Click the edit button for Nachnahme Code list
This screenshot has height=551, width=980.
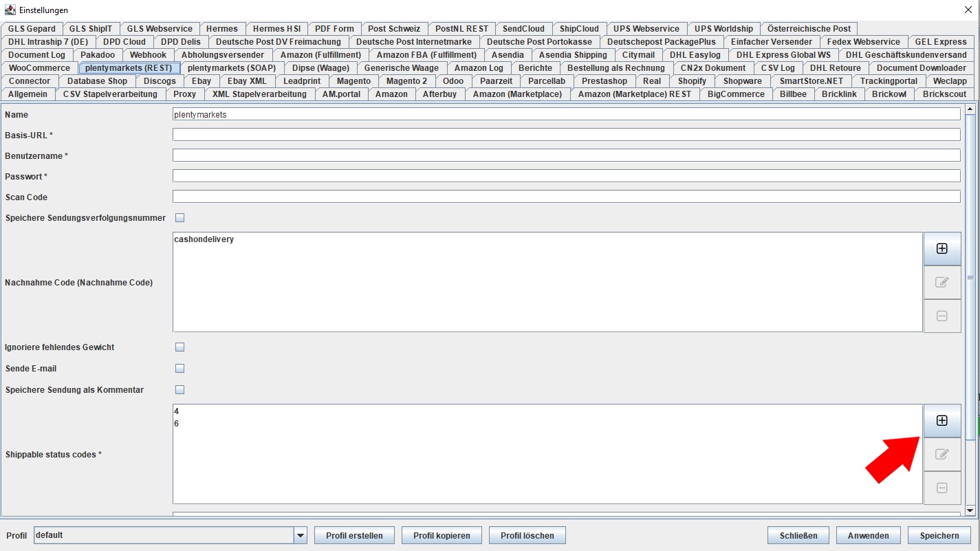(x=942, y=282)
